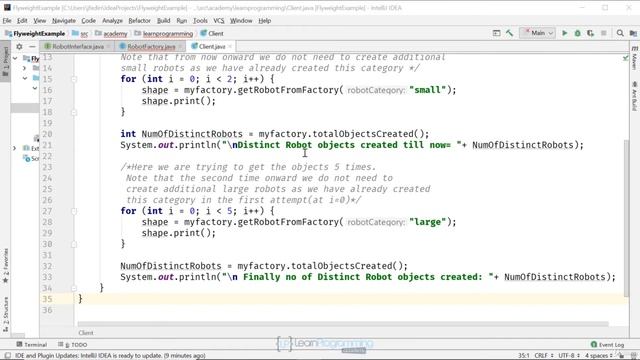Collapse the nested package node chevron
Screen dimensions: 640x360
click(35, 88)
